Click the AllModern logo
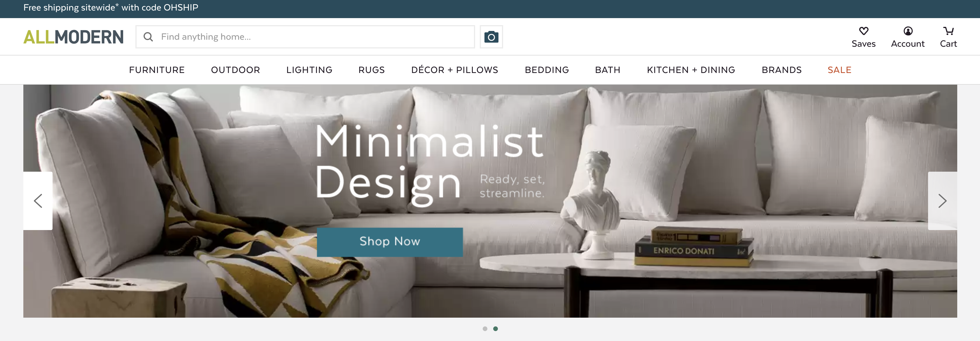 [74, 37]
